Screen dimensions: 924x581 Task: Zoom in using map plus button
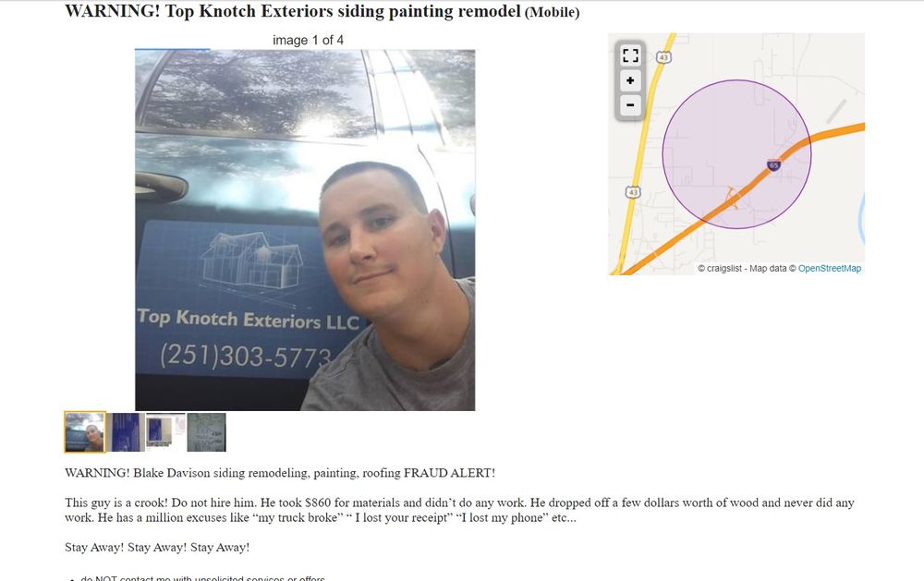tap(630, 80)
